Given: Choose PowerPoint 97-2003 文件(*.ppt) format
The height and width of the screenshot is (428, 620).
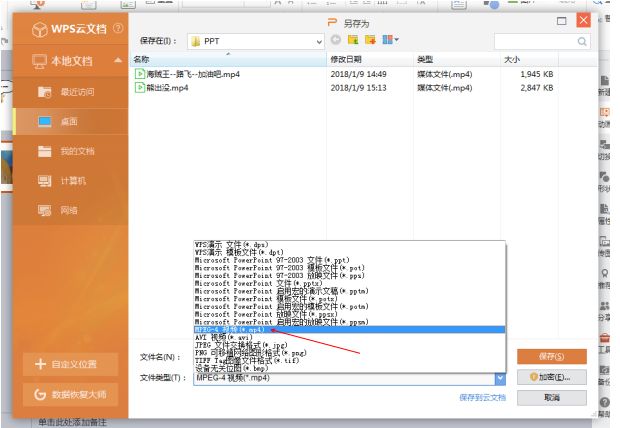Looking at the screenshot, I should tap(350, 260).
